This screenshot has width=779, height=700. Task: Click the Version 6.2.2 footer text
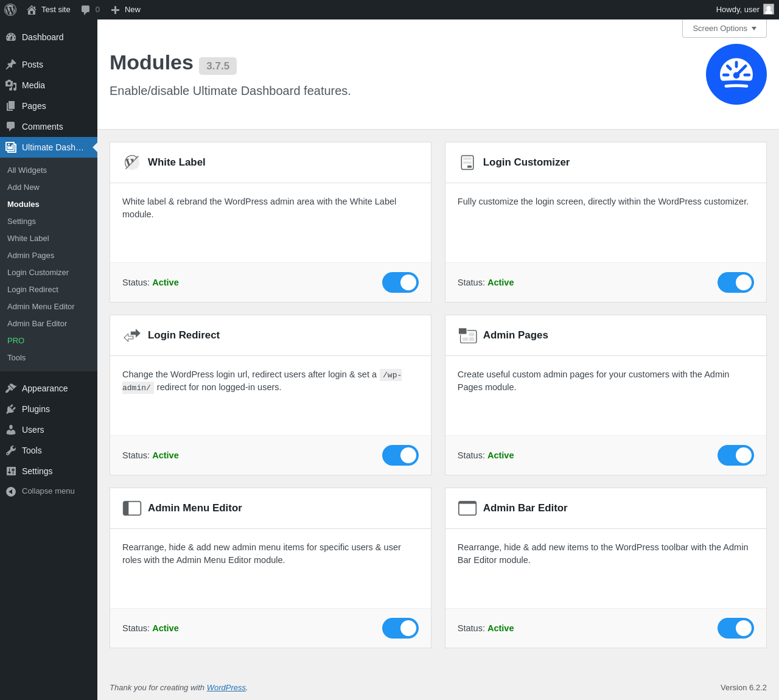pyautogui.click(x=744, y=688)
